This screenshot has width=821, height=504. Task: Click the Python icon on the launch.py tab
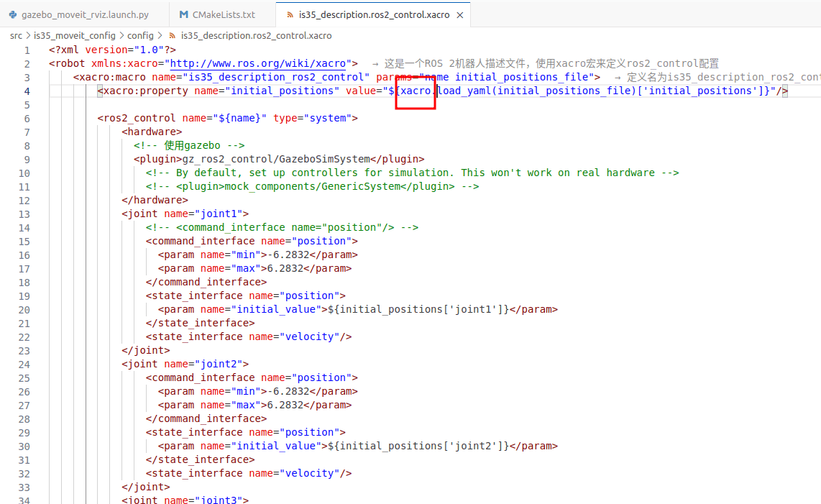coord(12,14)
